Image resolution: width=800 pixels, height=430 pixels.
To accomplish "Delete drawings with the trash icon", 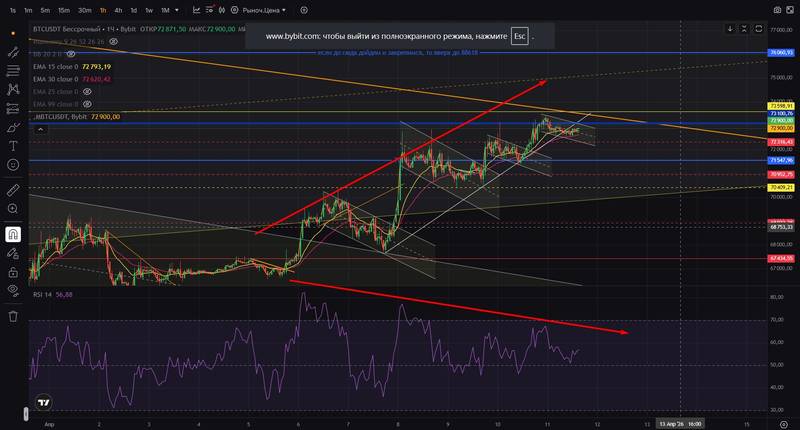I will pyautogui.click(x=13, y=316).
